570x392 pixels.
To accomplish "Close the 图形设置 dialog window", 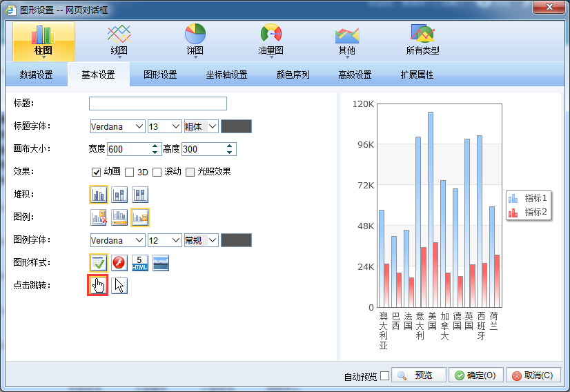I will point(549,8).
